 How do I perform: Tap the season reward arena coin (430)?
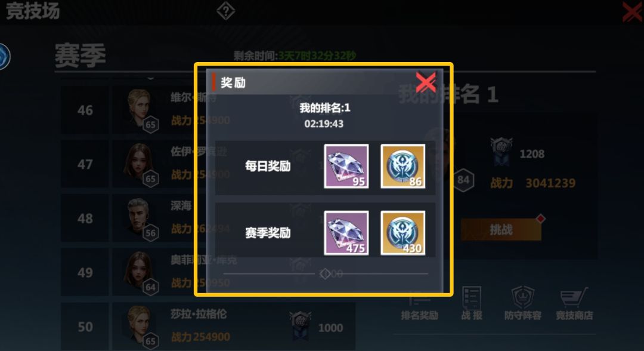click(x=403, y=233)
